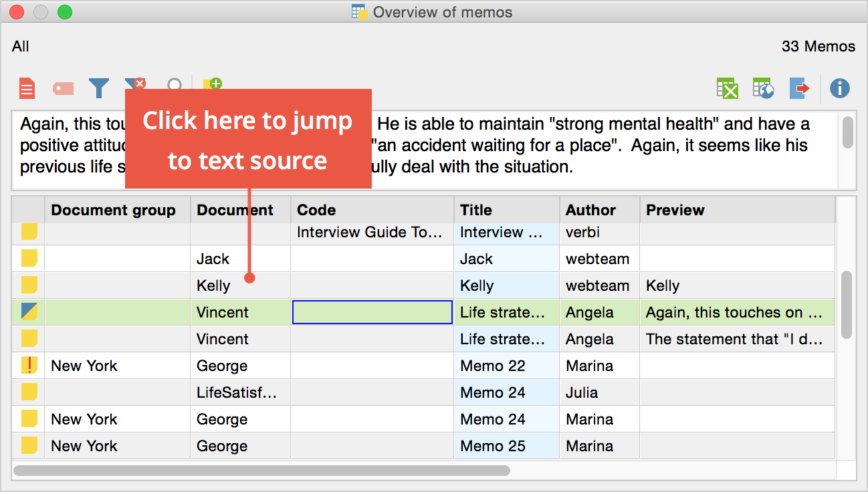Viewport: 868px width, 492px height.
Task: Click the exclamation memo icon for Memo 22
Action: pyautogui.click(x=29, y=366)
